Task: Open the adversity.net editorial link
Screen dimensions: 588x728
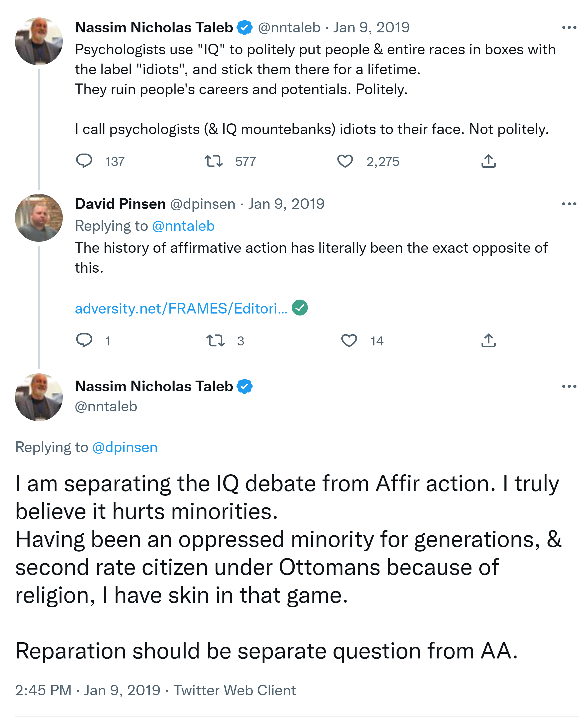Action: coord(181,308)
